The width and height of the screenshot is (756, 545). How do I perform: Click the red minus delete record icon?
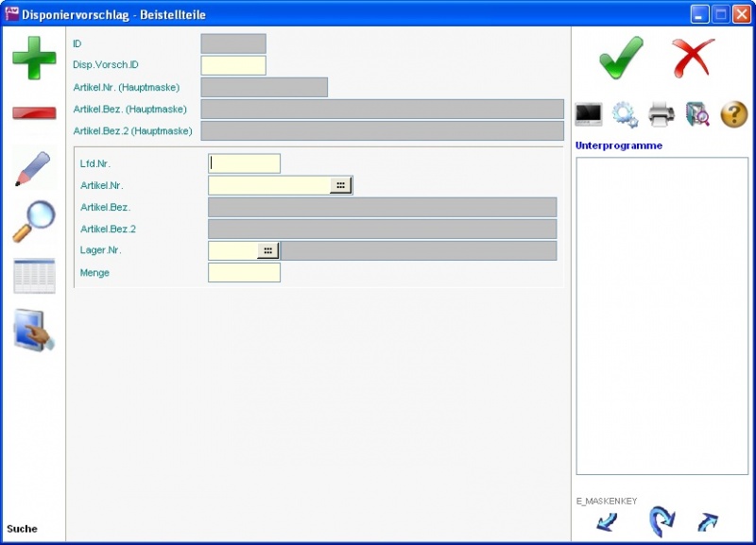click(34, 113)
